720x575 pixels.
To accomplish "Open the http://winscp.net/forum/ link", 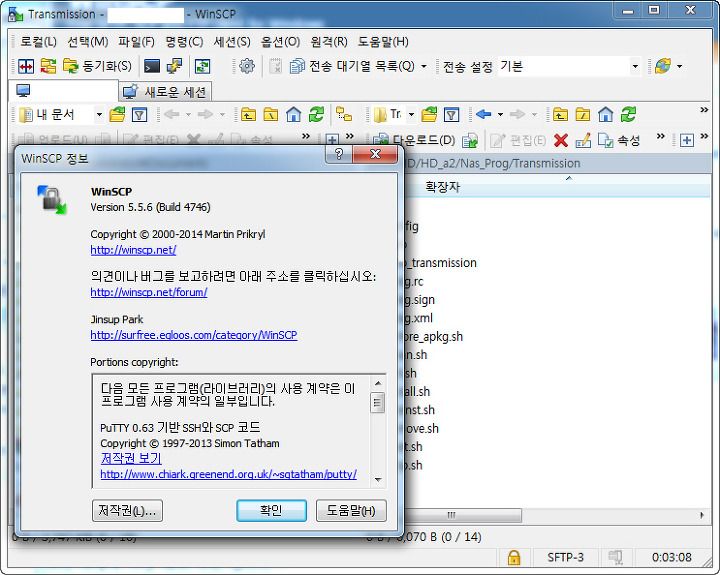I will click(x=149, y=292).
